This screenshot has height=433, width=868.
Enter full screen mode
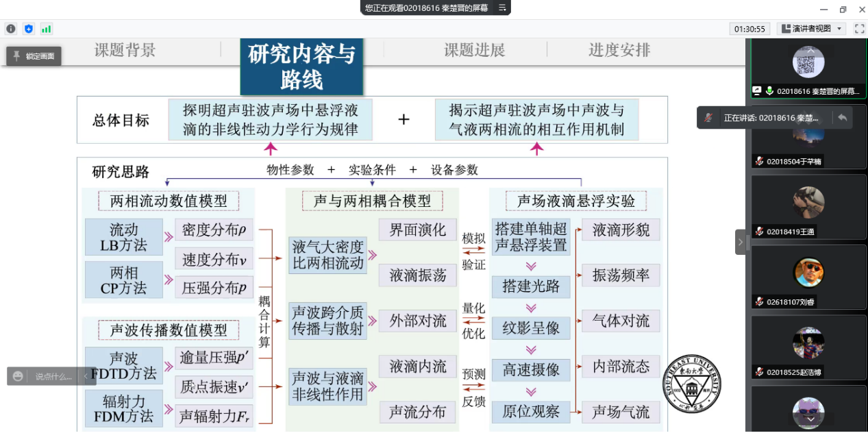point(859,29)
